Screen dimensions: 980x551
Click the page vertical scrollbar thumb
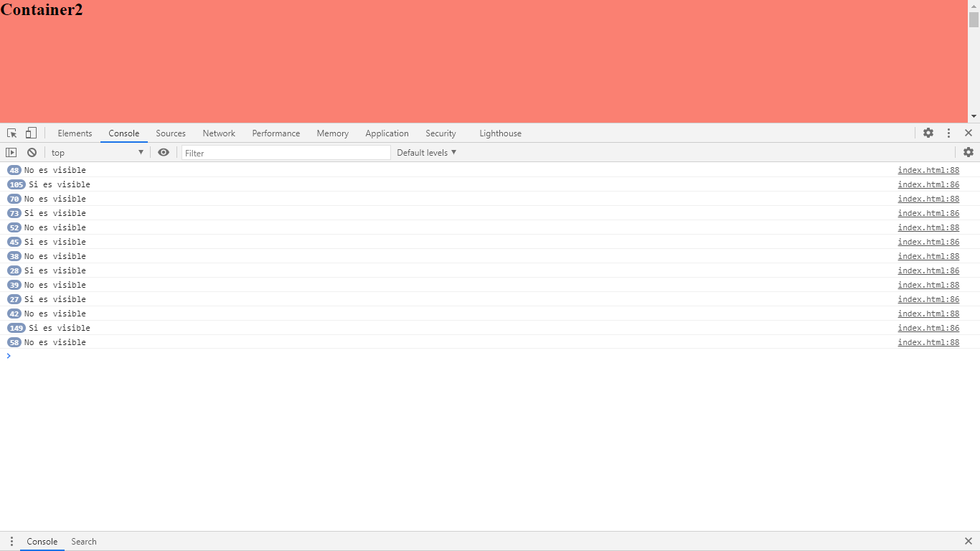[974, 19]
